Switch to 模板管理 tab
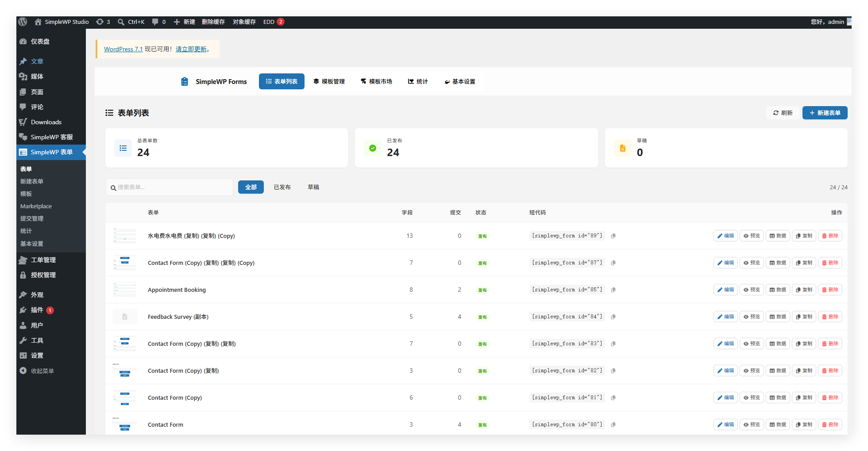This screenshot has height=451, width=868. (x=329, y=81)
